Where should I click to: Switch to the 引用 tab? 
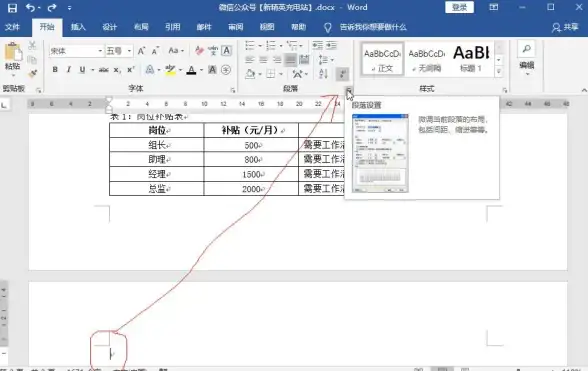coord(172,27)
